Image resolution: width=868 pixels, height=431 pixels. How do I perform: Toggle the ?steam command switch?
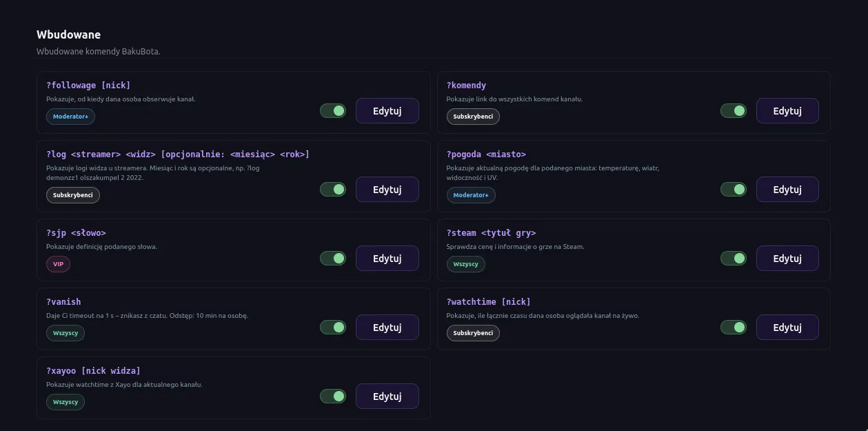click(734, 258)
